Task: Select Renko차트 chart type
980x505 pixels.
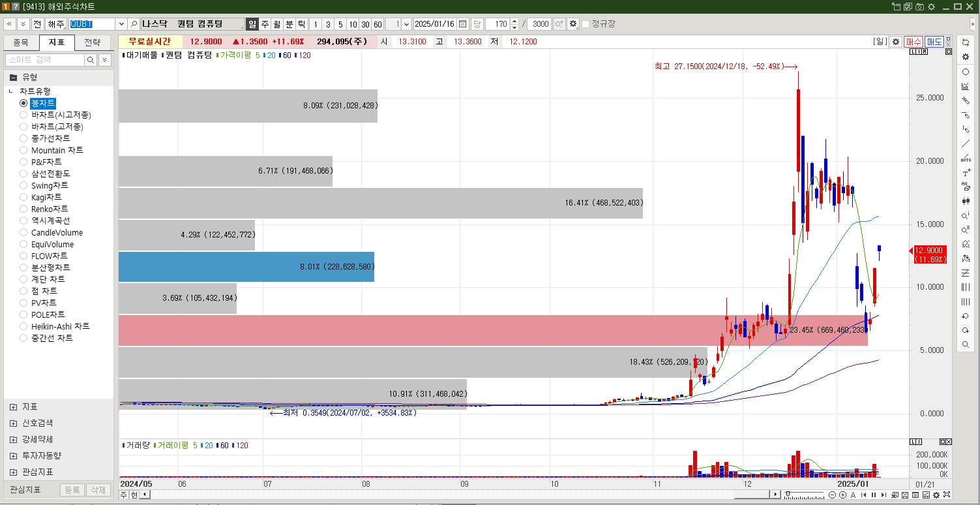Action: click(x=23, y=209)
